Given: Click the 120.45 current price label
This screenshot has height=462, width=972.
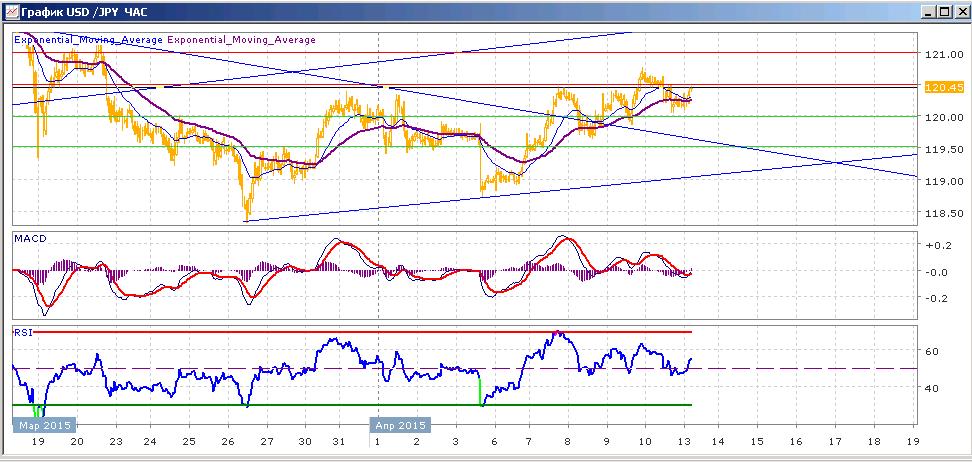Looking at the screenshot, I should [x=943, y=87].
